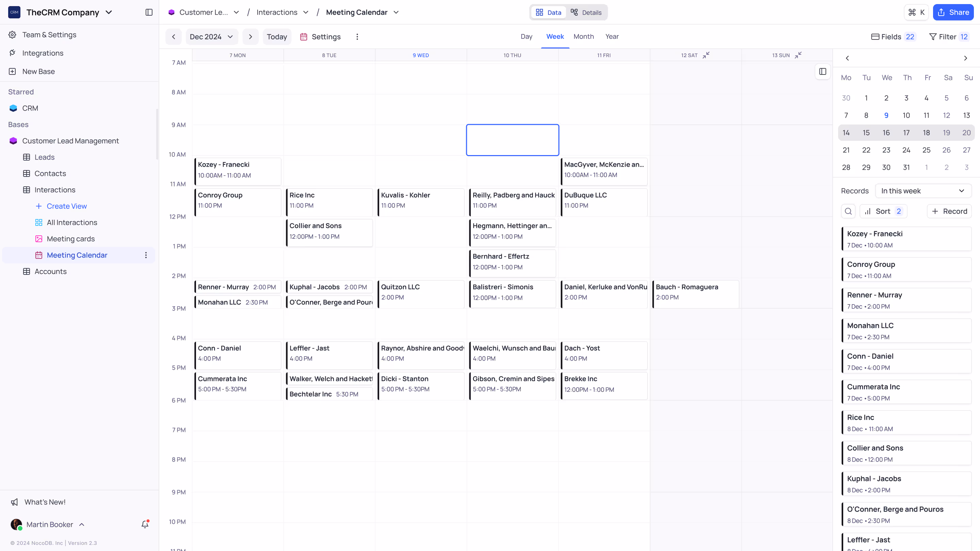
Task: Go to previous week arrow
Action: click(174, 37)
